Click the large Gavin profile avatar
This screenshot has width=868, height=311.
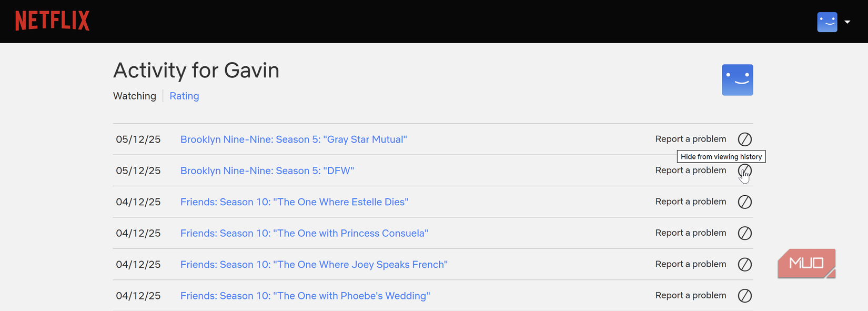click(737, 79)
